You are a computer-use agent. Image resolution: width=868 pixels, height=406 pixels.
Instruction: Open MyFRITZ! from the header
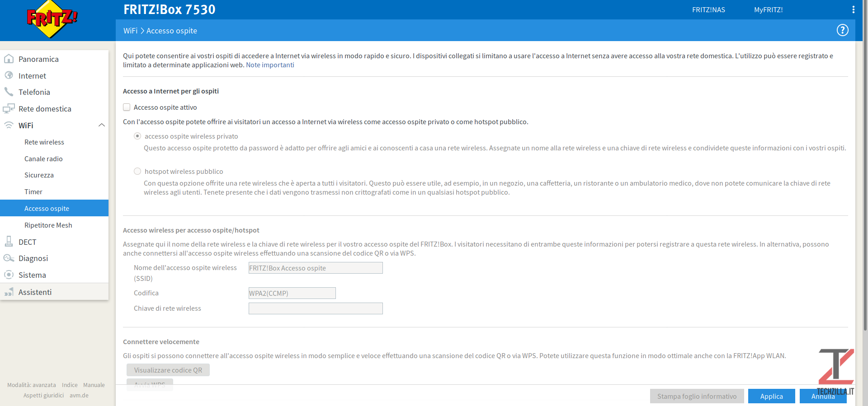[768, 9]
